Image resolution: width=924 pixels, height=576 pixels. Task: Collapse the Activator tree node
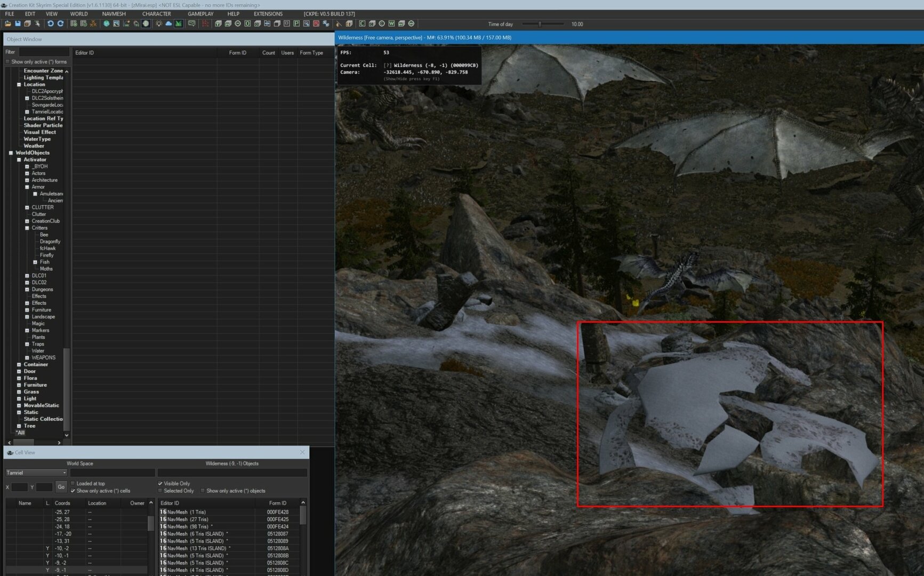pyautogui.click(x=19, y=160)
